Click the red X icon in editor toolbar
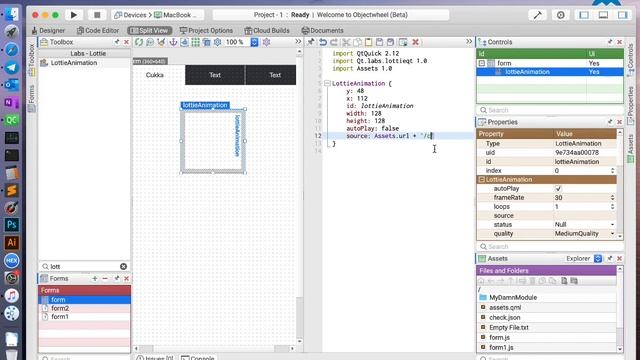Image resolution: width=640 pixels, height=360 pixels. 416,42
